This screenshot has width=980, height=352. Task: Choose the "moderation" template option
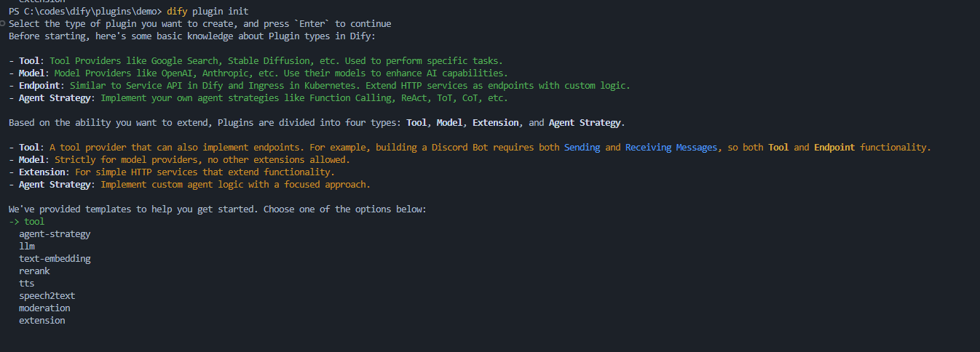(44, 308)
